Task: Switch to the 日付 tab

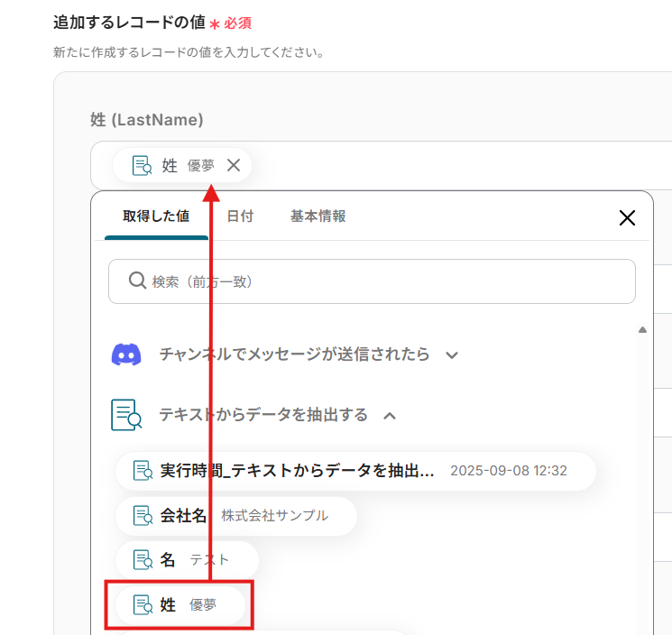Action: pyautogui.click(x=240, y=216)
